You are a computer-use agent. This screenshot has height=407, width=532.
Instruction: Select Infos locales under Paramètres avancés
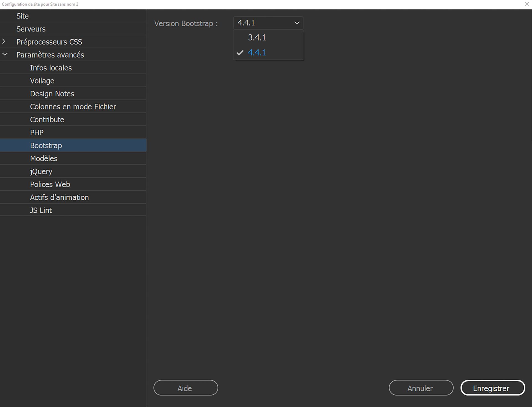(51, 68)
